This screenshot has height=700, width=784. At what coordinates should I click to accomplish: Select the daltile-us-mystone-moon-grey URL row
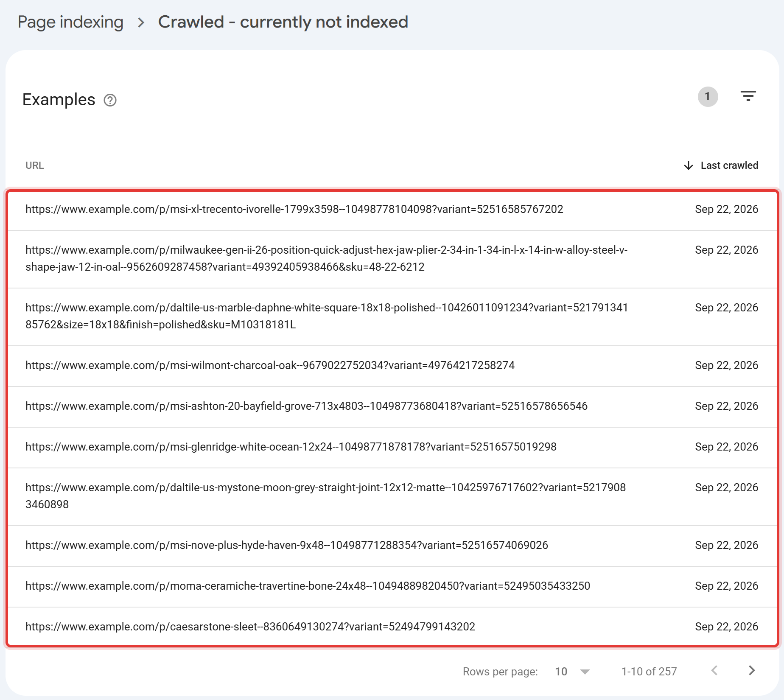[x=392, y=497]
